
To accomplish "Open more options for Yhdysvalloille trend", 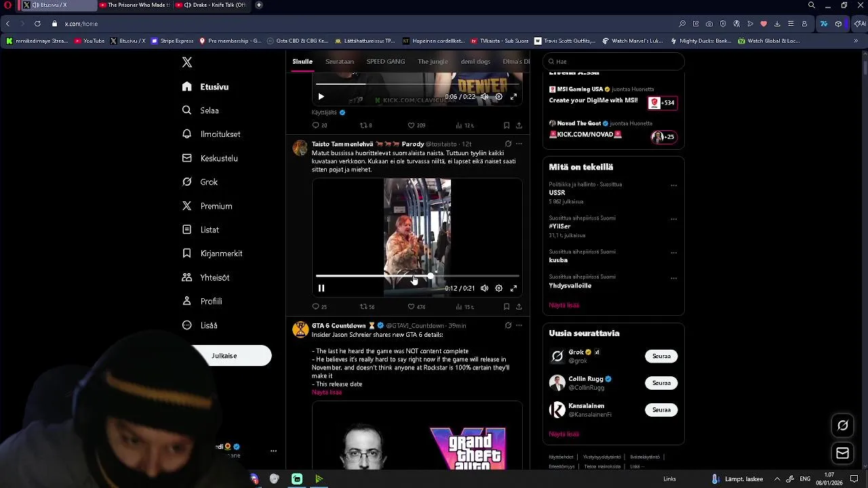I will pos(673,278).
